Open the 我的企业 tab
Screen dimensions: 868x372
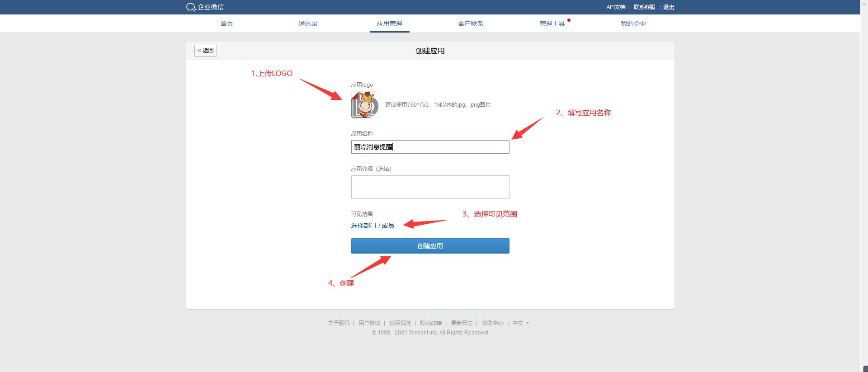tap(633, 24)
